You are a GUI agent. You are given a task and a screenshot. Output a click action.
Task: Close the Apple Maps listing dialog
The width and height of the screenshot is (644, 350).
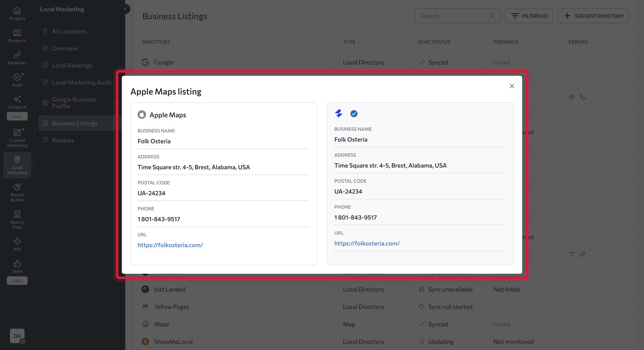click(512, 86)
